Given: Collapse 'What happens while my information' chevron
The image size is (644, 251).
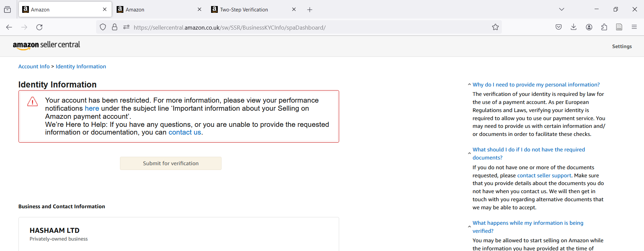Looking at the screenshot, I should coord(469,227).
